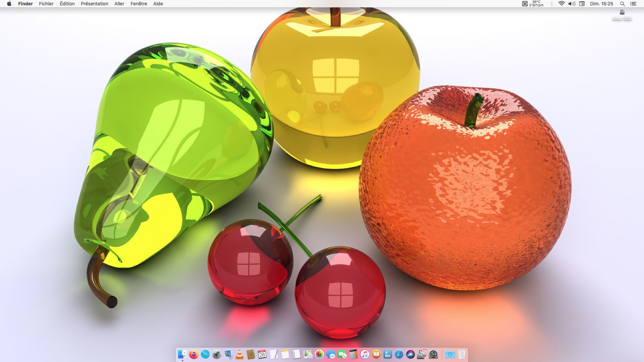Open the Wi-Fi status menu

click(561, 4)
